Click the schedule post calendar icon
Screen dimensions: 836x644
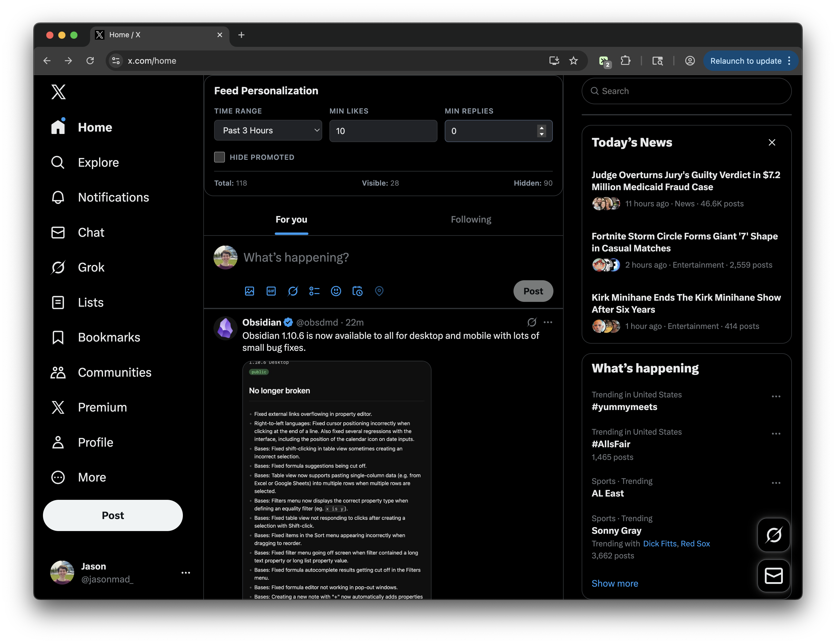(358, 291)
